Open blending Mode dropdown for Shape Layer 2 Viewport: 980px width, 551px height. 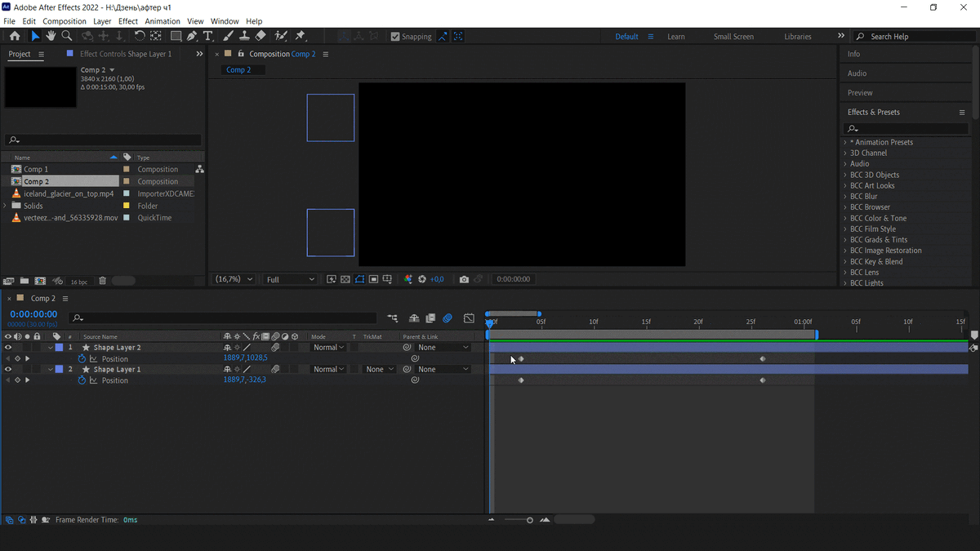[328, 348]
